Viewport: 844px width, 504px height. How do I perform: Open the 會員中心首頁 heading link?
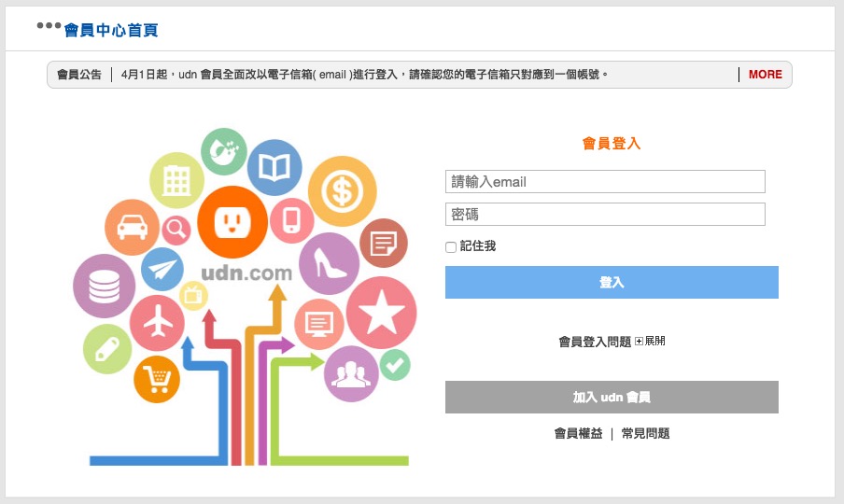(111, 30)
